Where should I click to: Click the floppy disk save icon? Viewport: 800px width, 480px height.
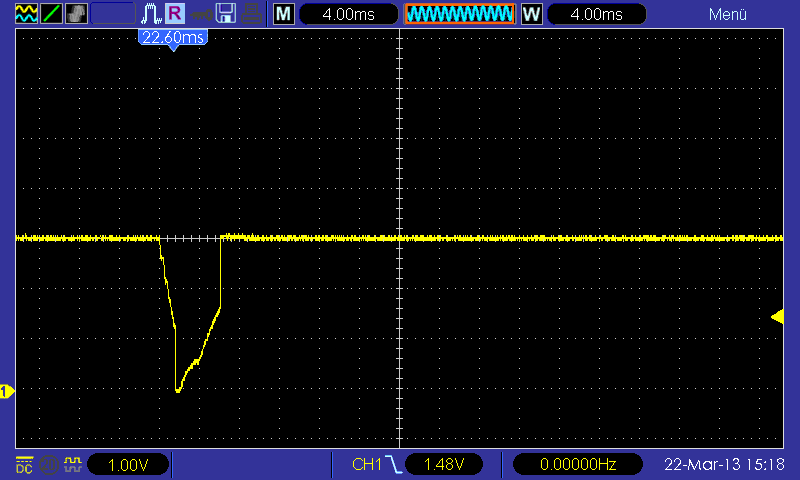point(226,13)
